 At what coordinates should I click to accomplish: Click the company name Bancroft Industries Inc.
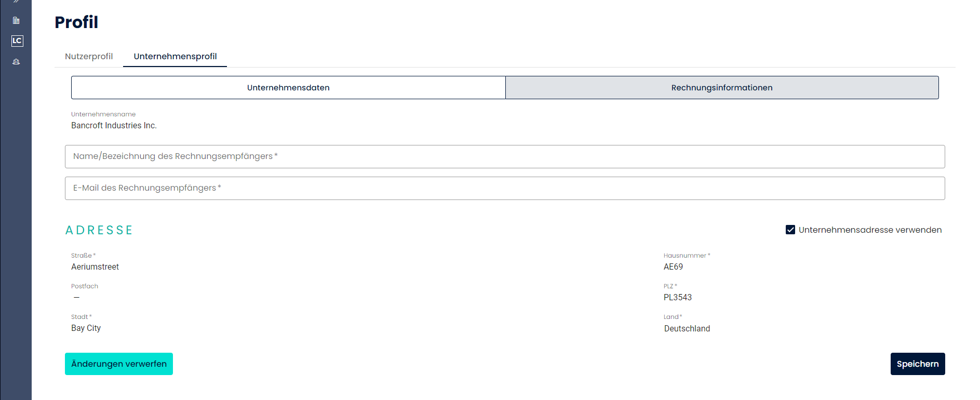[x=114, y=126]
